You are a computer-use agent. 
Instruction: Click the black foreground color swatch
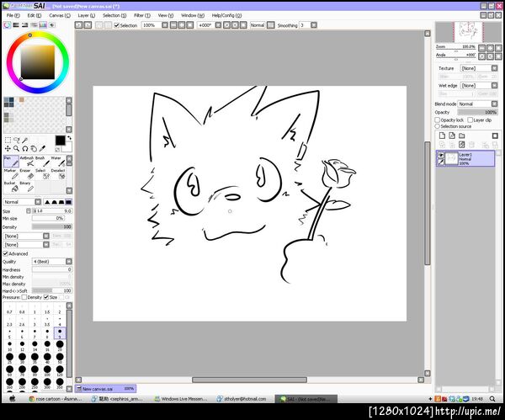coord(60,141)
